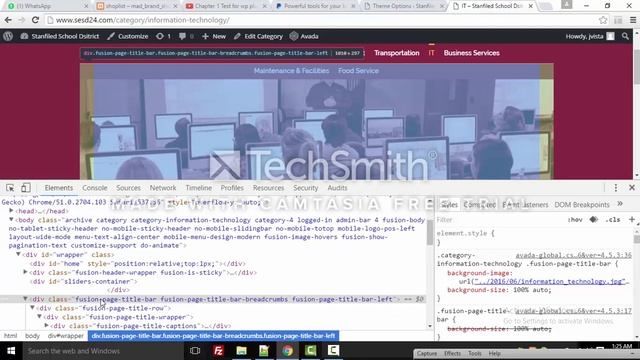Open the Sources panel

coord(128,188)
